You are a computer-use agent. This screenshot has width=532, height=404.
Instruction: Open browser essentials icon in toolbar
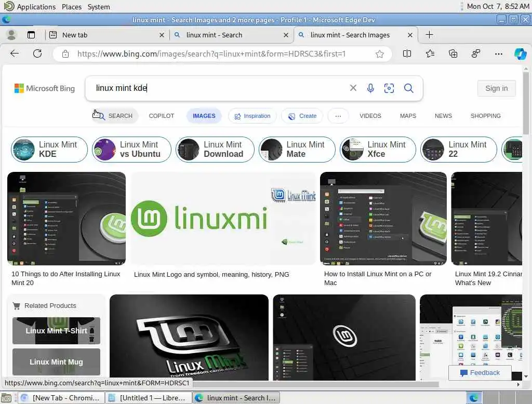(x=476, y=53)
